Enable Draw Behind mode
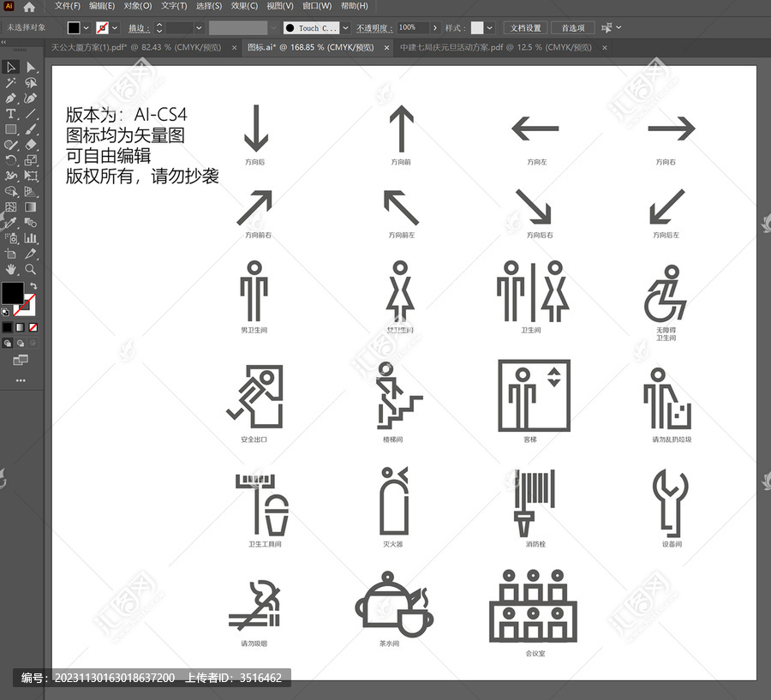Viewport: 771px width, 700px height. point(21,344)
